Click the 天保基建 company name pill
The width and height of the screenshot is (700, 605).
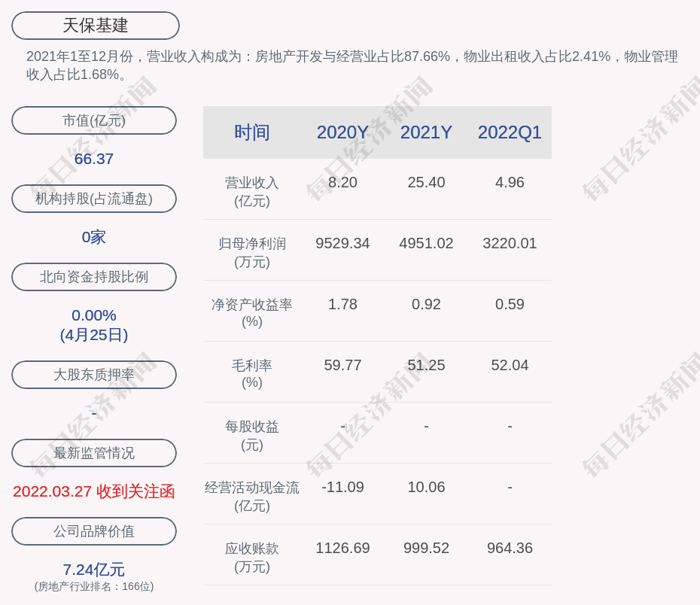click(95, 26)
